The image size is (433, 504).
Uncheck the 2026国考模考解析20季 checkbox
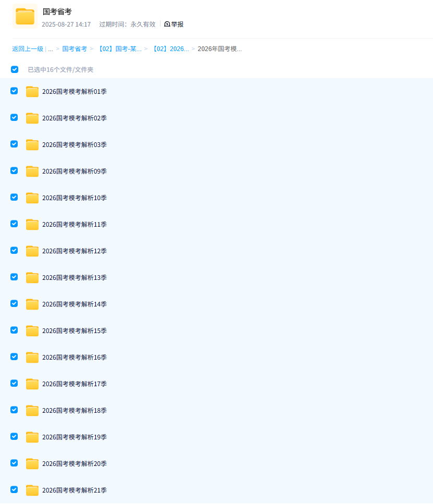14,463
